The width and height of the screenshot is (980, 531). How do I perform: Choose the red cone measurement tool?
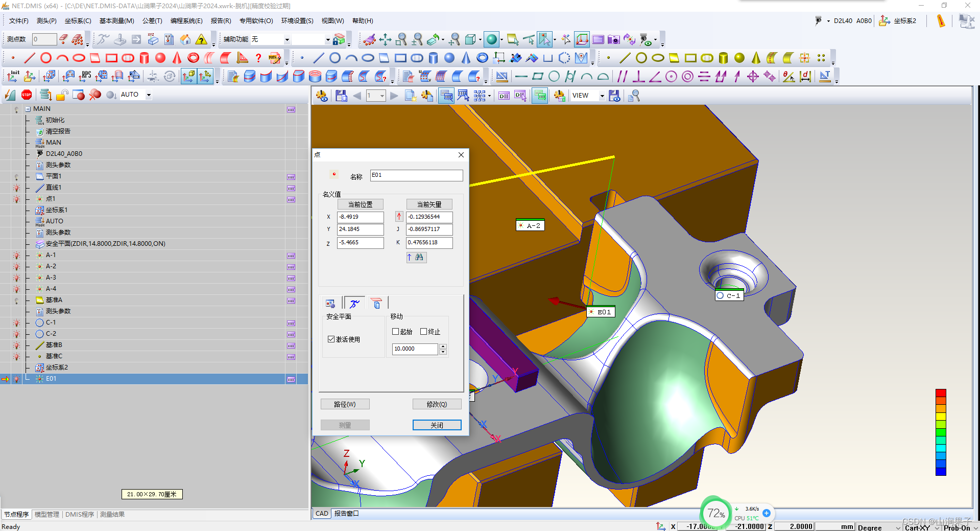177,58
